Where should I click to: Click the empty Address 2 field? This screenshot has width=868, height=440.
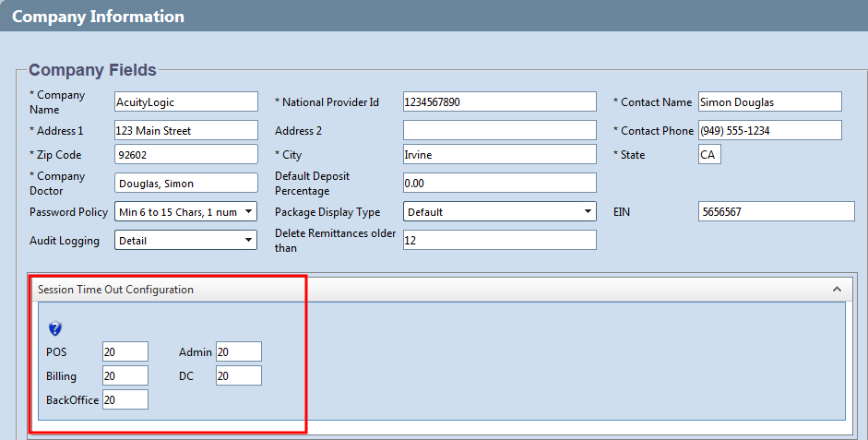pyautogui.click(x=499, y=131)
